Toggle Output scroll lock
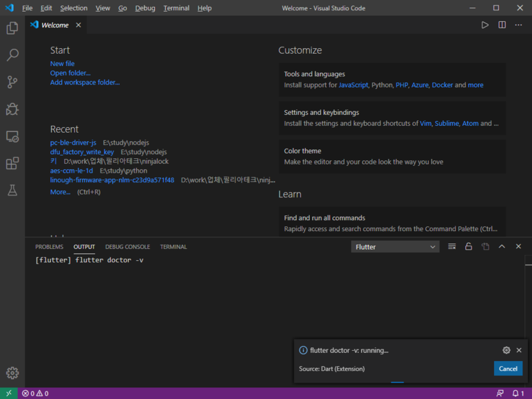532x399 pixels. click(x=469, y=247)
